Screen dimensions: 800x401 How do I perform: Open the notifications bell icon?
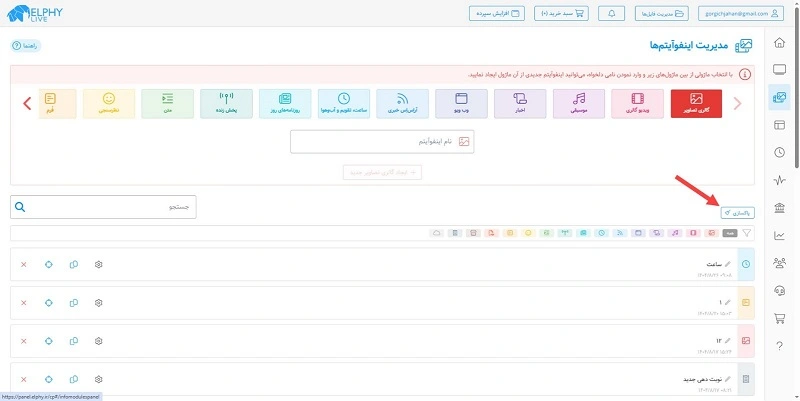[612, 14]
